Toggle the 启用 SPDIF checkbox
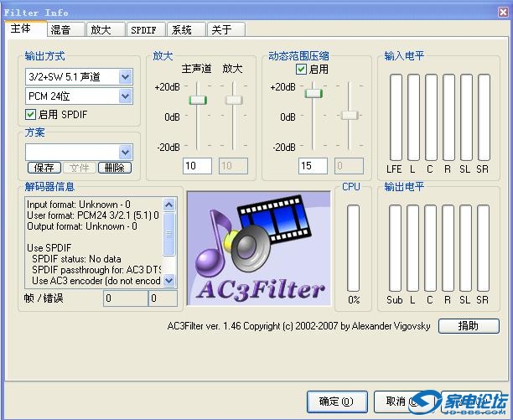 pyautogui.click(x=30, y=115)
